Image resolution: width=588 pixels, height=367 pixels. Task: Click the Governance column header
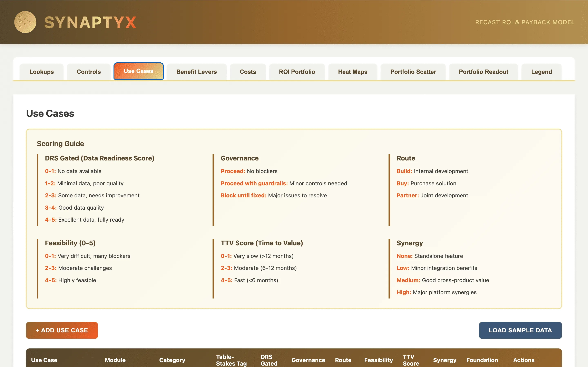coord(308,360)
